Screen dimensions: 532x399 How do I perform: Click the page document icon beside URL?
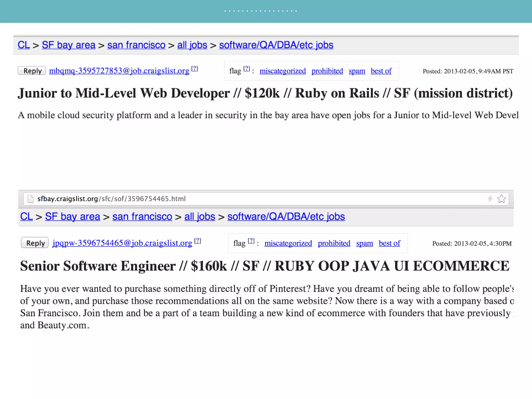[31, 199]
